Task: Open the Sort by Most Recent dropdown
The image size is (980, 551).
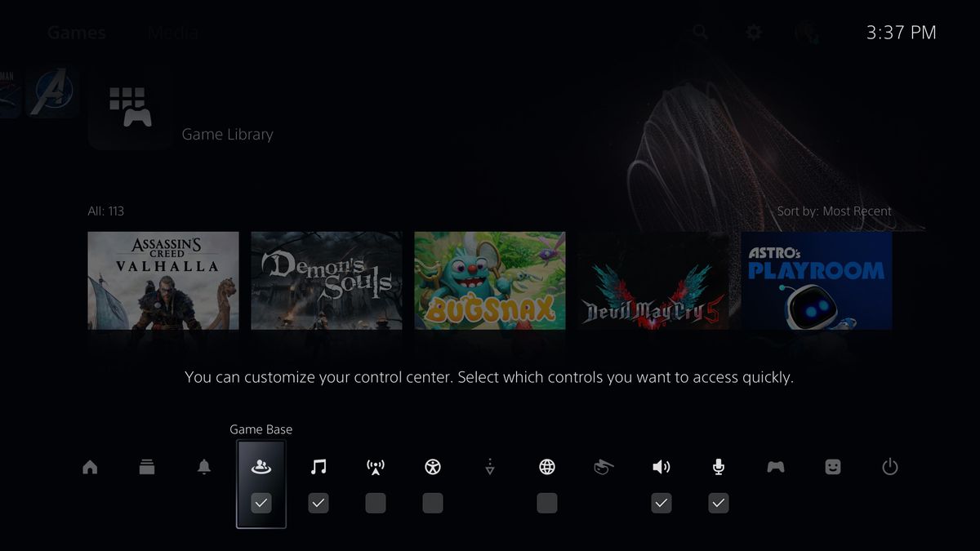Action: click(835, 211)
